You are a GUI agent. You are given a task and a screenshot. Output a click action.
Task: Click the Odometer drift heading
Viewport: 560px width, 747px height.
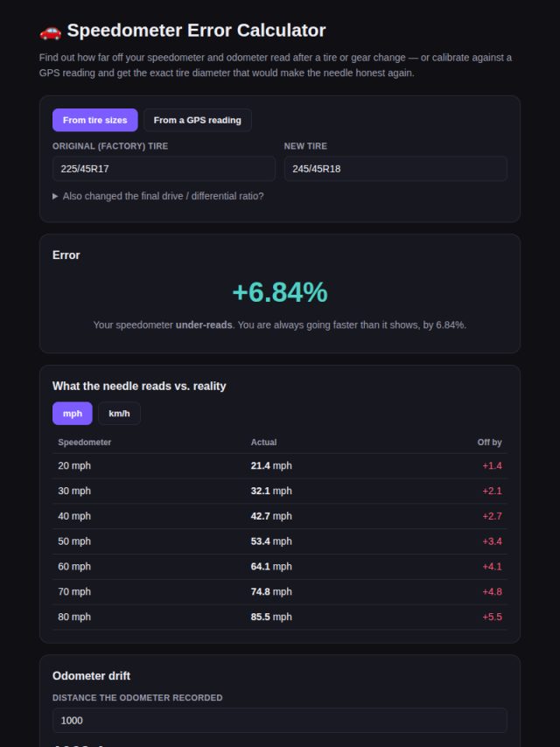[91, 675]
